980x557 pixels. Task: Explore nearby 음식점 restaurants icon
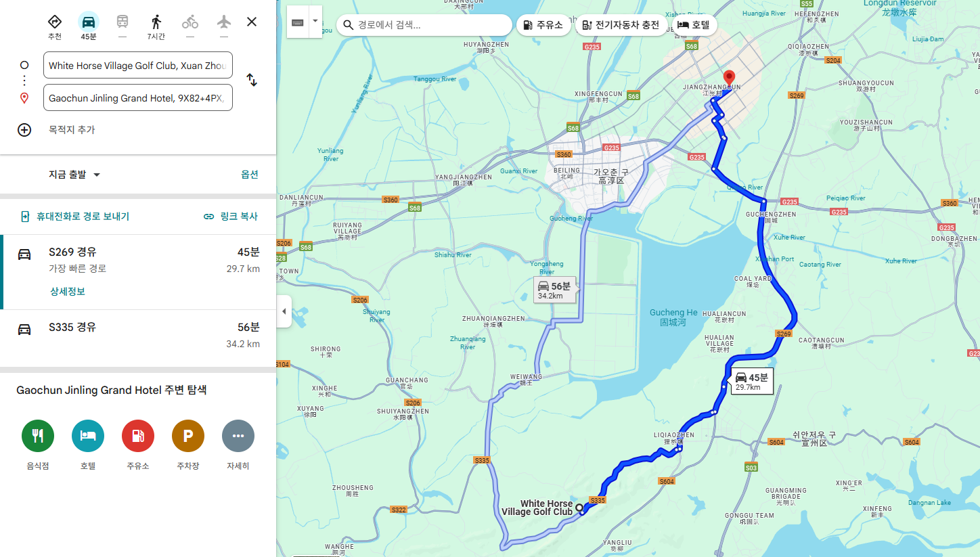coord(38,437)
